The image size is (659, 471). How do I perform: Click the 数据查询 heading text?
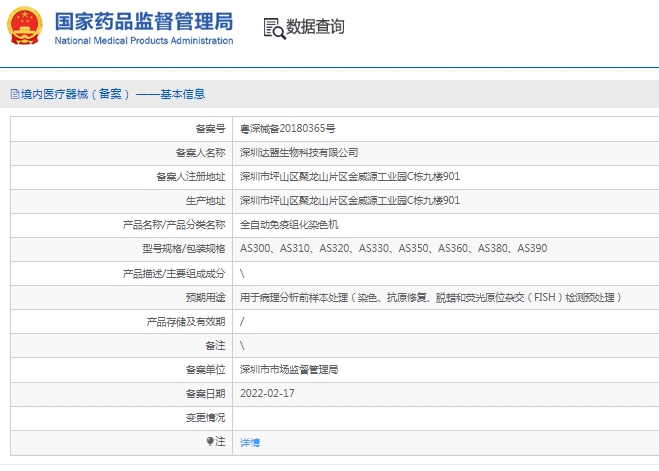315,26
